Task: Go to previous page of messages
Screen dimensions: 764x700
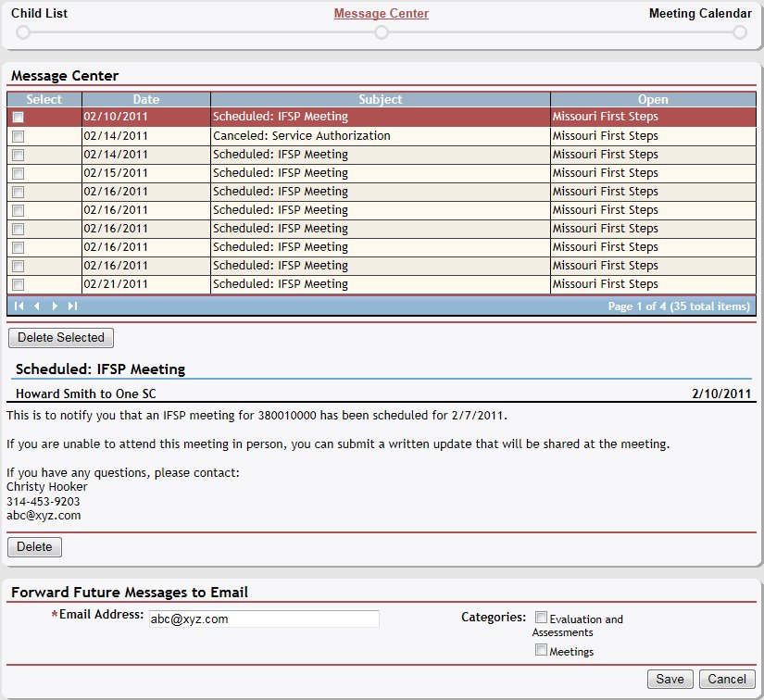Action: [37, 306]
